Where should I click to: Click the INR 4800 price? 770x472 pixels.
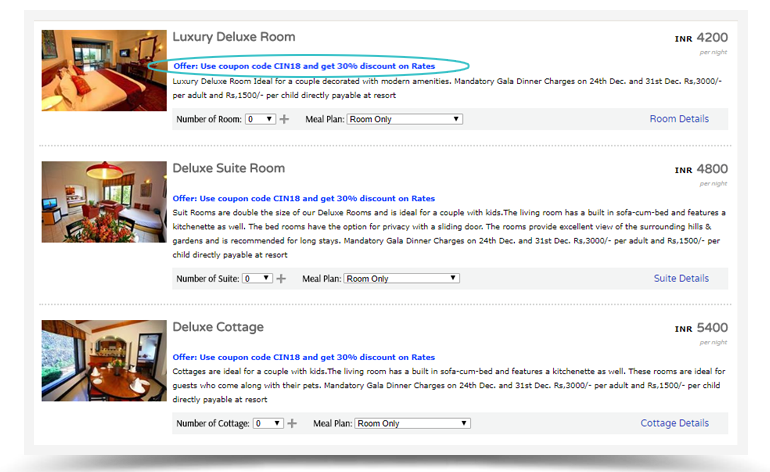(x=701, y=169)
